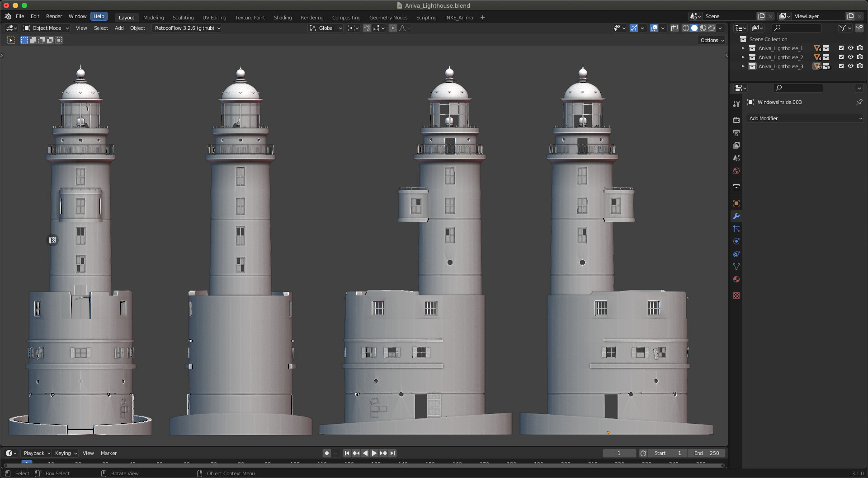Switch to the Sculpting workspace tab
The width and height of the screenshot is (868, 478).
[183, 18]
